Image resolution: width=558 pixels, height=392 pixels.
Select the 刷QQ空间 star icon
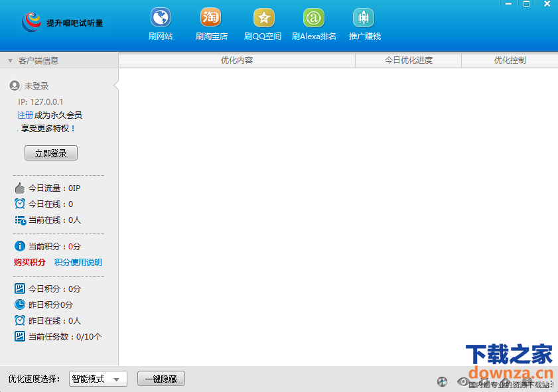263,18
